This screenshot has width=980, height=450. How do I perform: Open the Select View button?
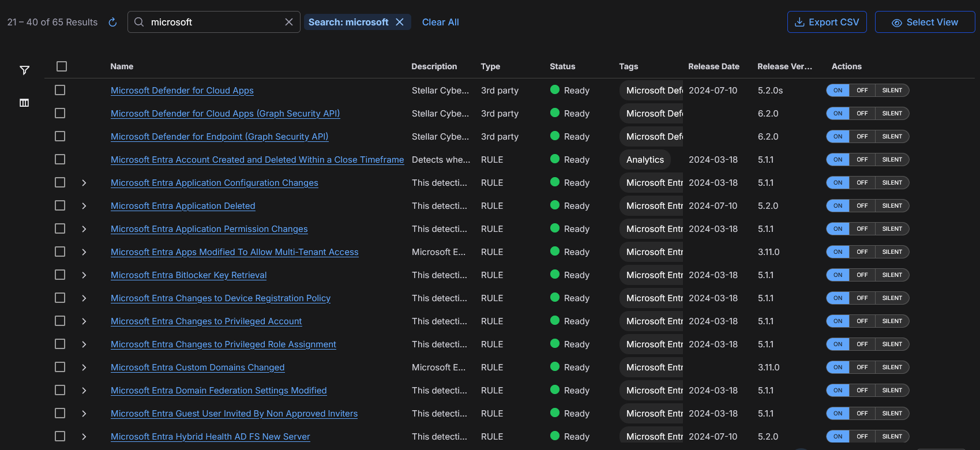click(925, 22)
